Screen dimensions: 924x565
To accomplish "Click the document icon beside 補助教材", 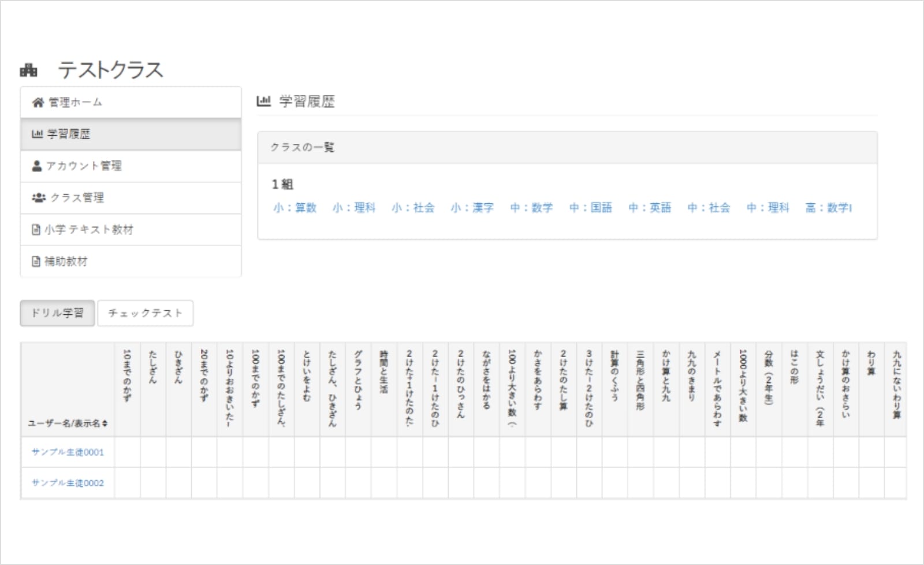I will click(36, 261).
